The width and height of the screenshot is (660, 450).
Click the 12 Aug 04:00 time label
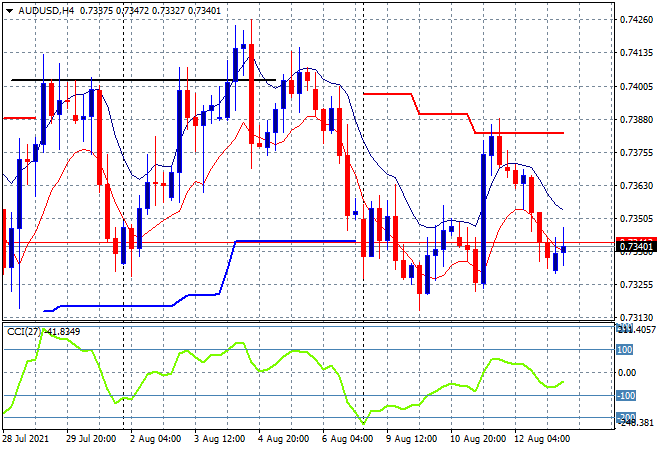(542, 439)
